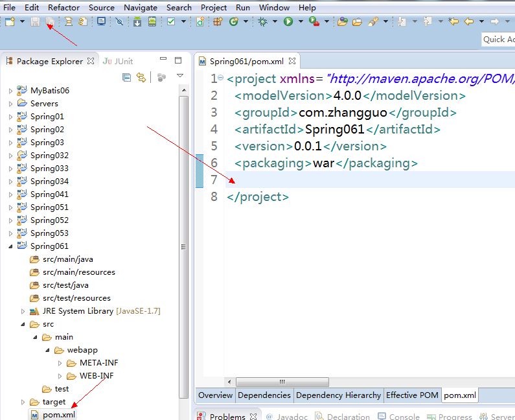Screen dimensions: 515x420
Task: Click the Save (floppy disk) icon
Action: [35, 21]
